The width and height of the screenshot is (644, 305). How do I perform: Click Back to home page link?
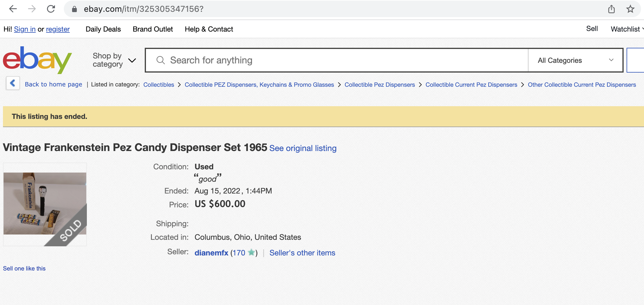[53, 84]
